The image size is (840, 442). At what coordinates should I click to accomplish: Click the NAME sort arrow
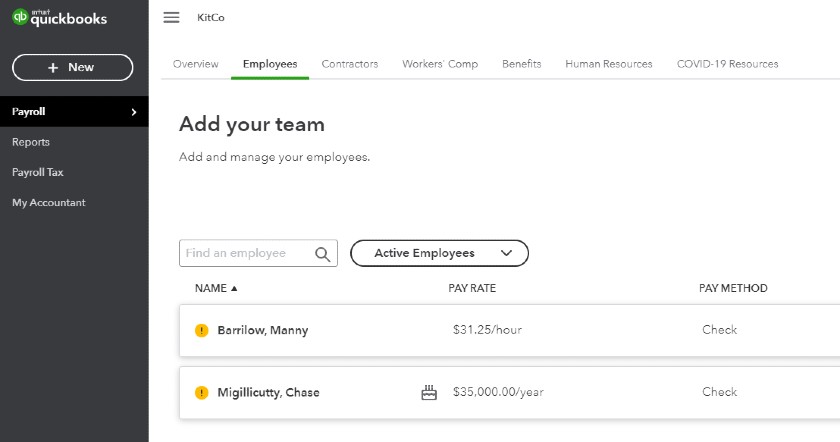[x=234, y=288]
